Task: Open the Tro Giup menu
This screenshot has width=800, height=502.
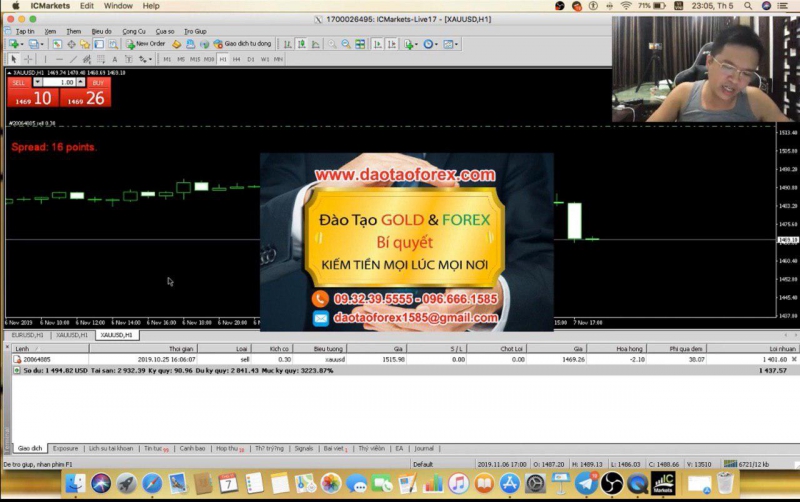Action: tap(195, 31)
